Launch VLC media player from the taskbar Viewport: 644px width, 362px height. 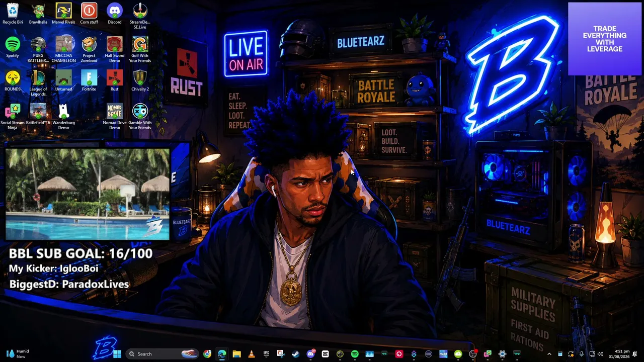(252, 354)
